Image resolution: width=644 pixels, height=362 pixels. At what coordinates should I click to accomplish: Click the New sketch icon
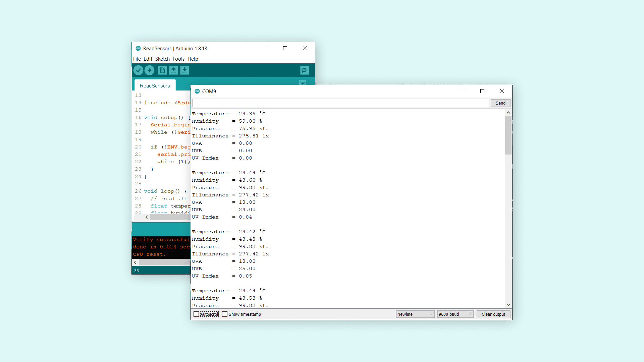[x=162, y=70]
